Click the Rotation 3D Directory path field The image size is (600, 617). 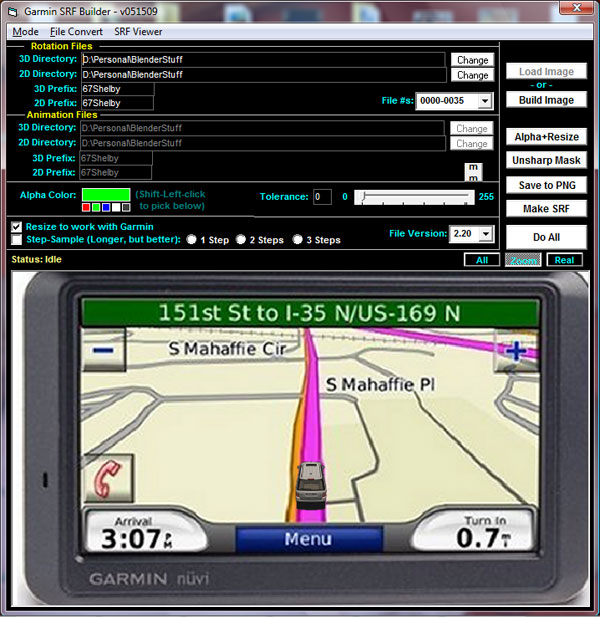(x=263, y=59)
